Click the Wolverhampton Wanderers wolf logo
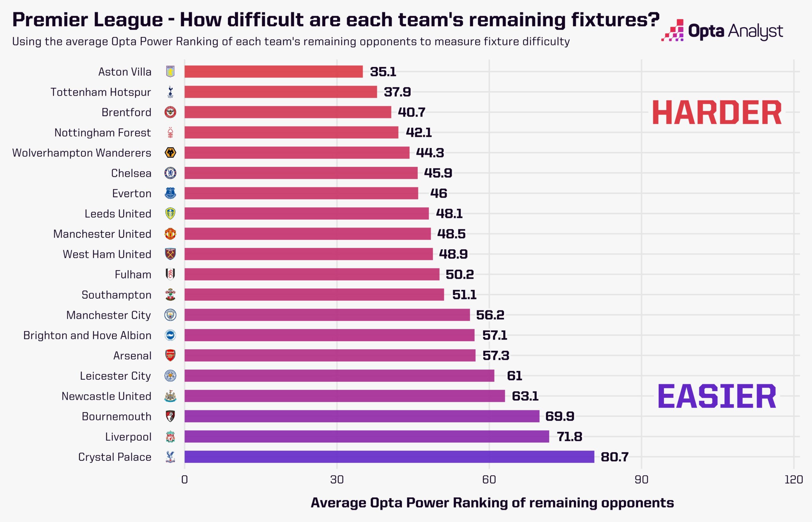812x522 pixels. (x=170, y=153)
